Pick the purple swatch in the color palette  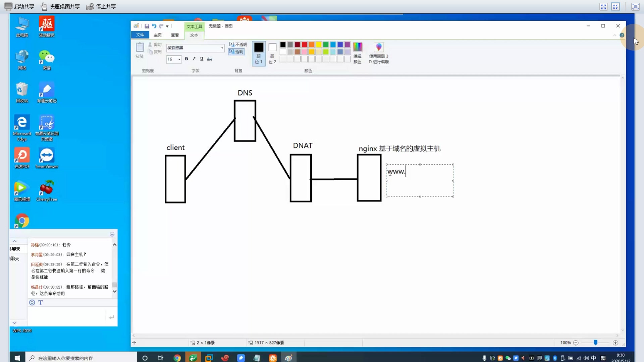point(347,45)
